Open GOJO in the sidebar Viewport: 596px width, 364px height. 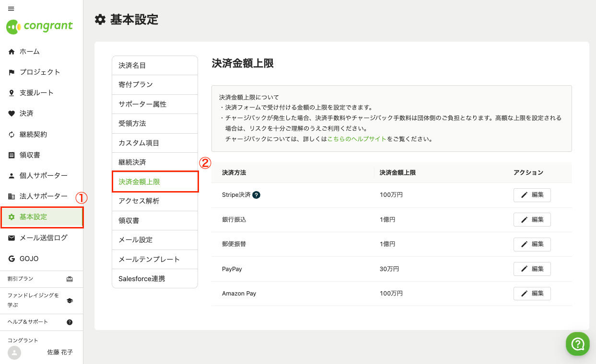tap(29, 259)
